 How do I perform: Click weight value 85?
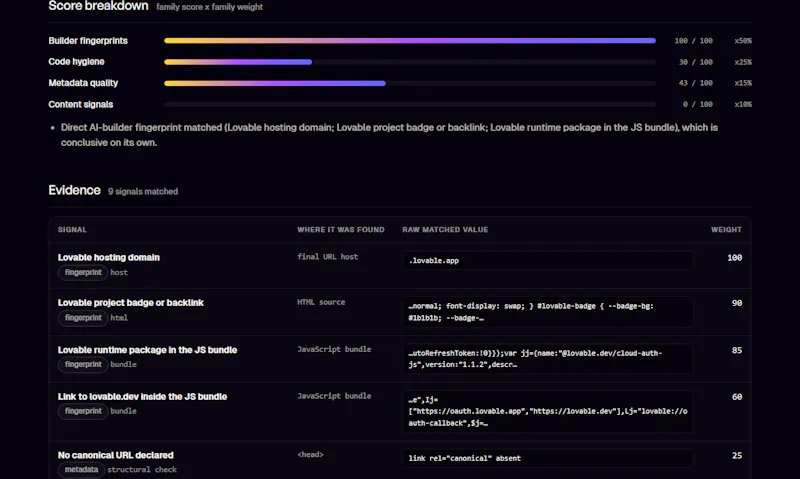coord(737,350)
